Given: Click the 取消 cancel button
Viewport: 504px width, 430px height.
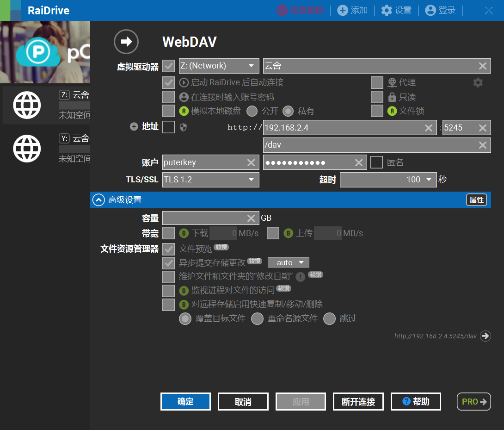Looking at the screenshot, I should coord(243,401).
